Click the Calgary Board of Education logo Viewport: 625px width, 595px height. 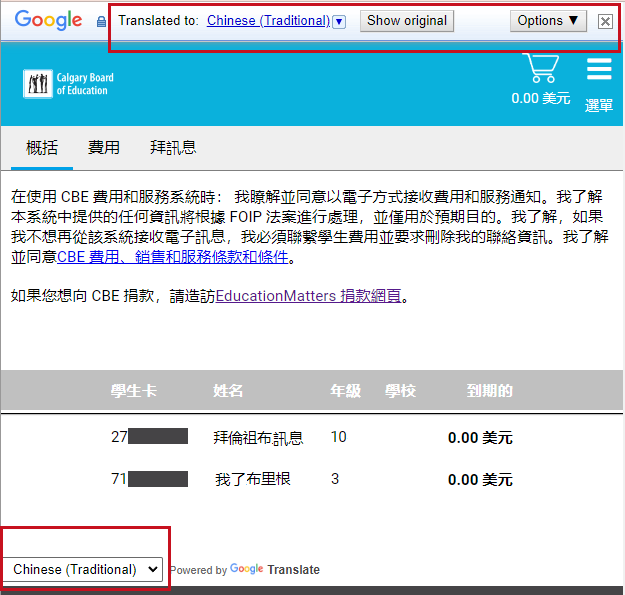tap(69, 84)
